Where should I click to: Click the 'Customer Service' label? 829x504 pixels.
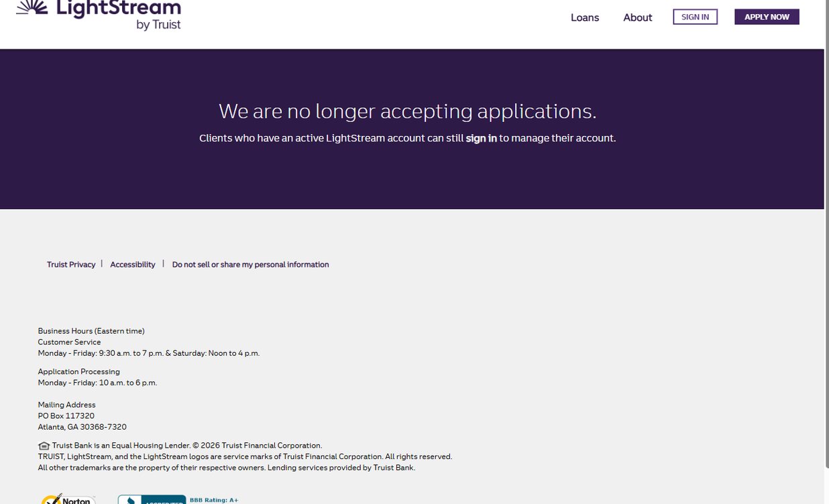pos(70,342)
